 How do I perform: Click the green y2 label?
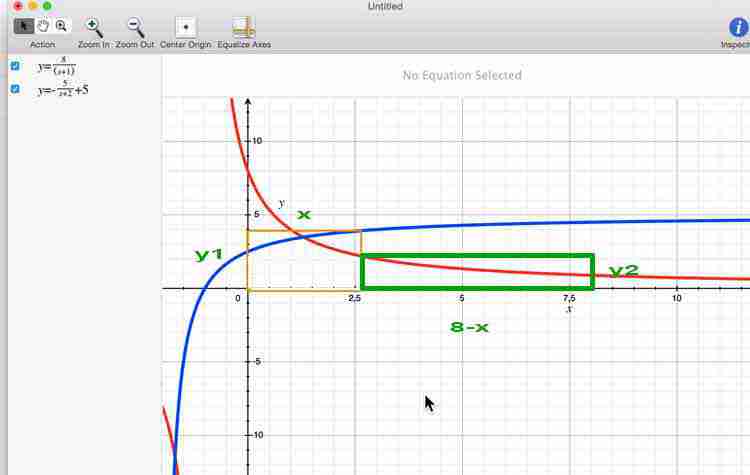click(x=624, y=271)
